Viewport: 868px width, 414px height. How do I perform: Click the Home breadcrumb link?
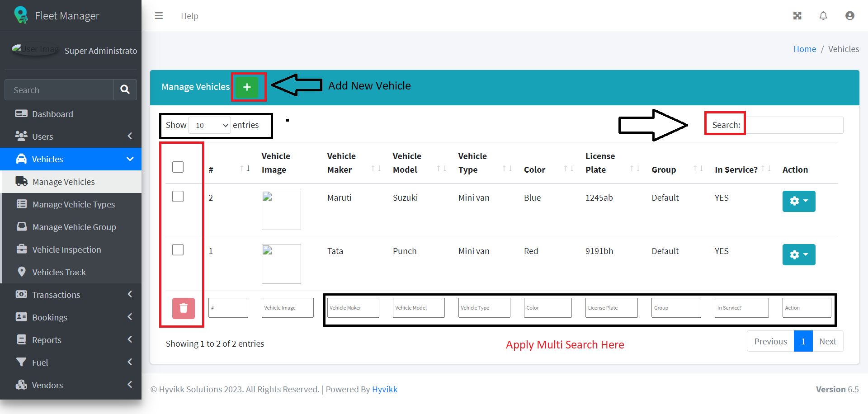coord(804,49)
